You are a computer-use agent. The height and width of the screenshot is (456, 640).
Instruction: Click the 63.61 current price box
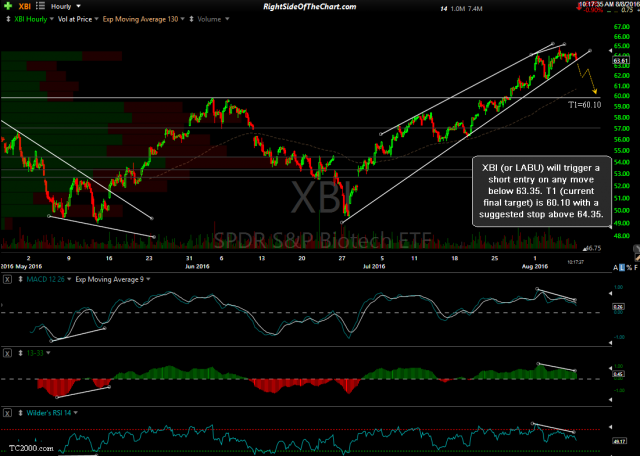621,61
